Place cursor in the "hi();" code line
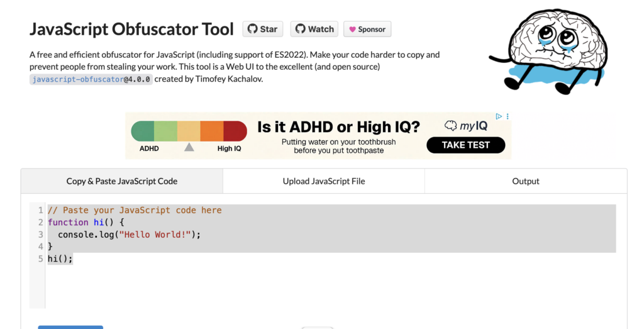The width and height of the screenshot is (644, 329). tap(60, 259)
